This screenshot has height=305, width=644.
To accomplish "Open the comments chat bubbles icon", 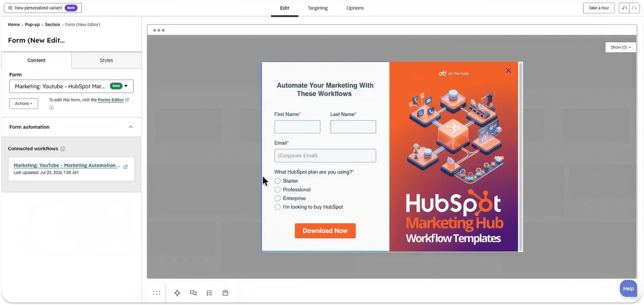I will (x=193, y=293).
